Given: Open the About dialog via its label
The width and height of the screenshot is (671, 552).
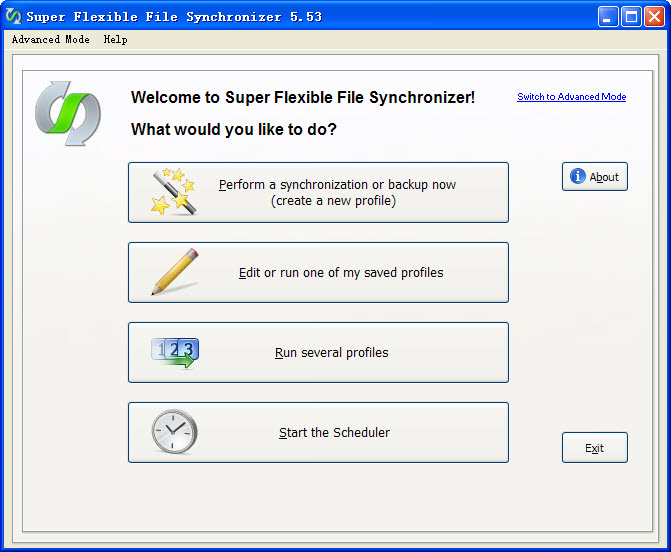Looking at the screenshot, I should click(604, 177).
